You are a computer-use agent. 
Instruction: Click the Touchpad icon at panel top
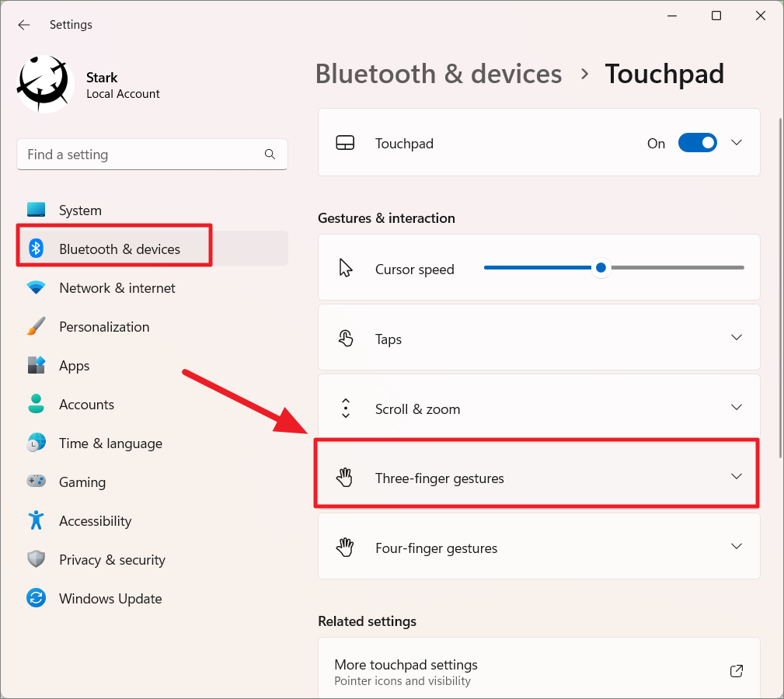(x=345, y=143)
